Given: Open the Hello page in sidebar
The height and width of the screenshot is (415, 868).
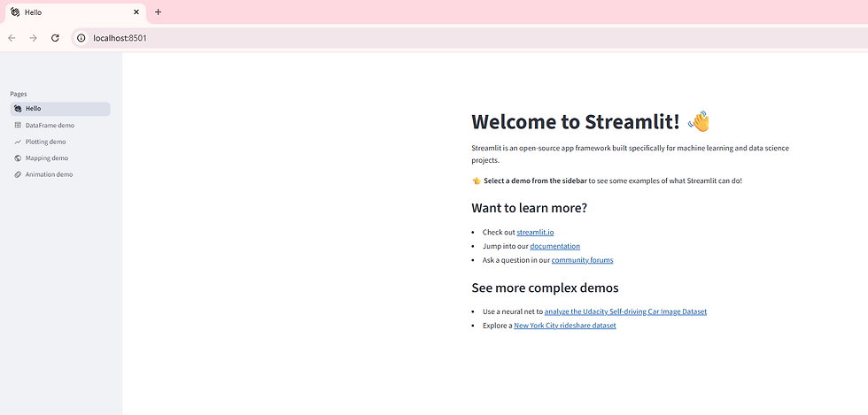Looking at the screenshot, I should [60, 109].
